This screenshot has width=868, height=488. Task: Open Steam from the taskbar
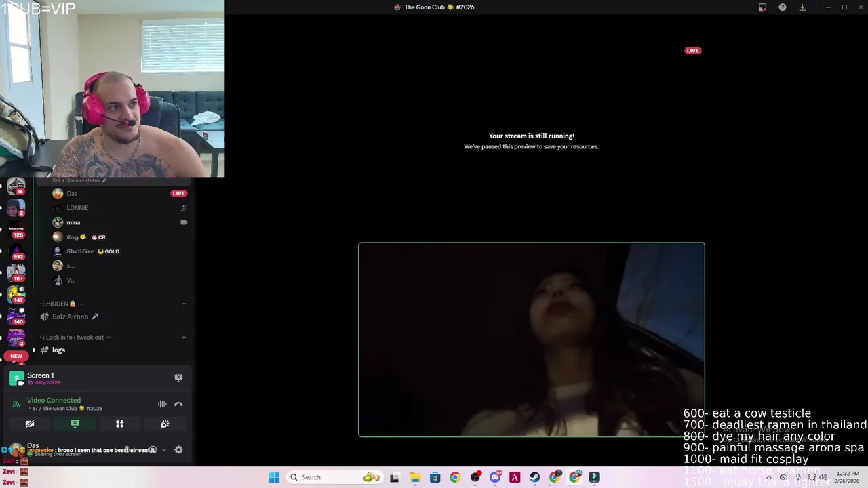tap(535, 477)
